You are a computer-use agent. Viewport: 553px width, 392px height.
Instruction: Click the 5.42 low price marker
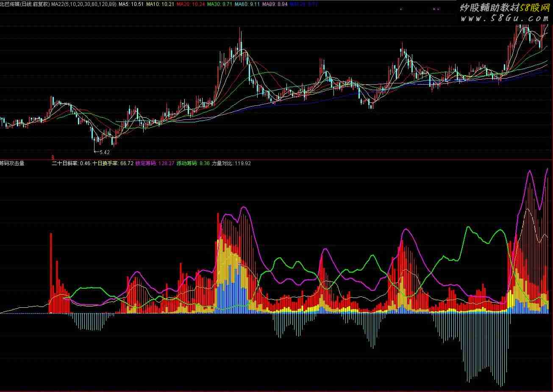(104, 152)
